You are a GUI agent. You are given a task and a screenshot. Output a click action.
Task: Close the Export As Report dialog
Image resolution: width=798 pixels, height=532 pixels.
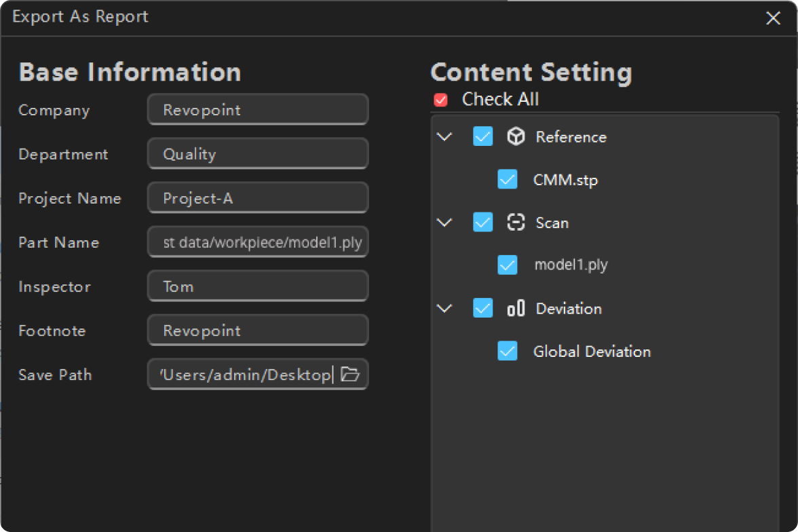pyautogui.click(x=773, y=18)
